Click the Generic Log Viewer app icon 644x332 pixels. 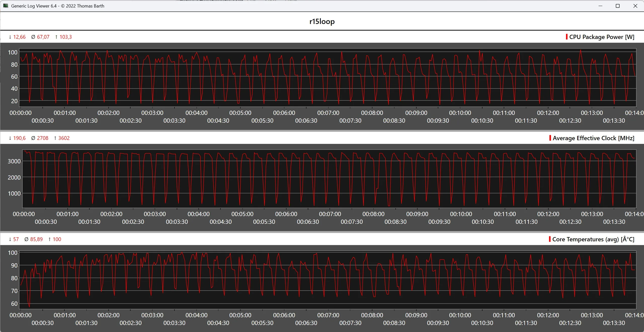pos(6,6)
